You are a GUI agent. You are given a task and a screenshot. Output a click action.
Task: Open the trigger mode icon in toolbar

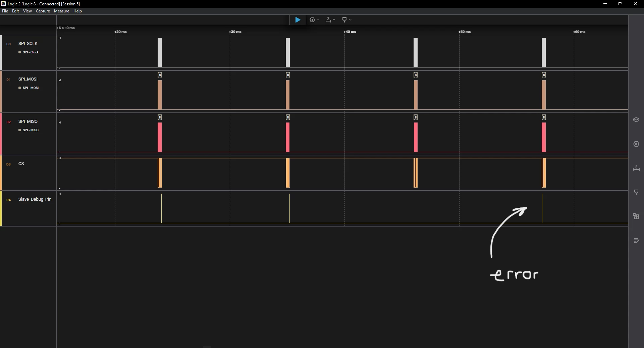click(312, 20)
